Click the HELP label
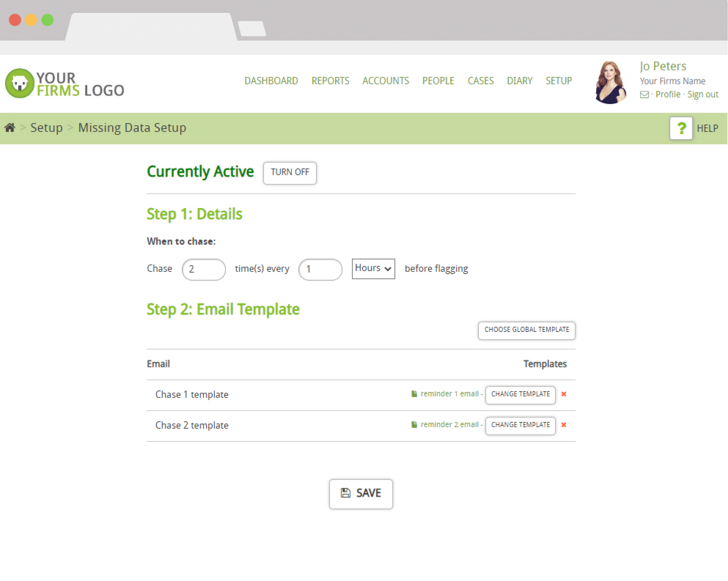 click(x=707, y=129)
